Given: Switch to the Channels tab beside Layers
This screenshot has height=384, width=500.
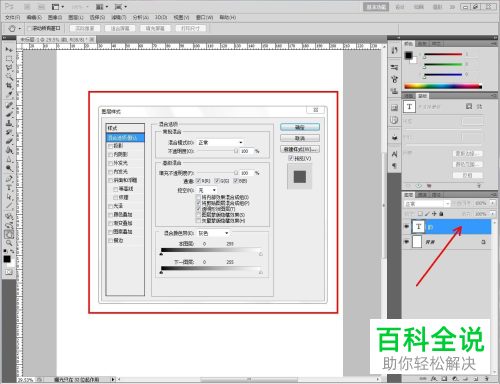Looking at the screenshot, I should (x=422, y=195).
